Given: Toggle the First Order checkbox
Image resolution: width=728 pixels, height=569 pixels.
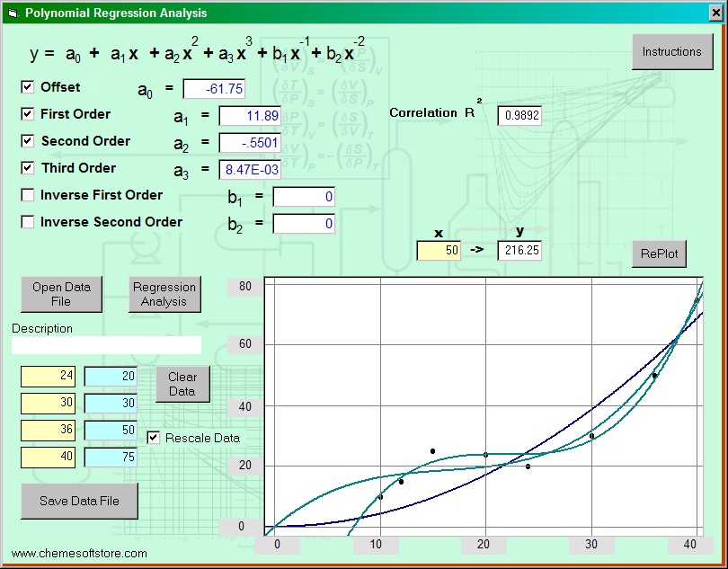Looking at the screenshot, I should (28, 114).
